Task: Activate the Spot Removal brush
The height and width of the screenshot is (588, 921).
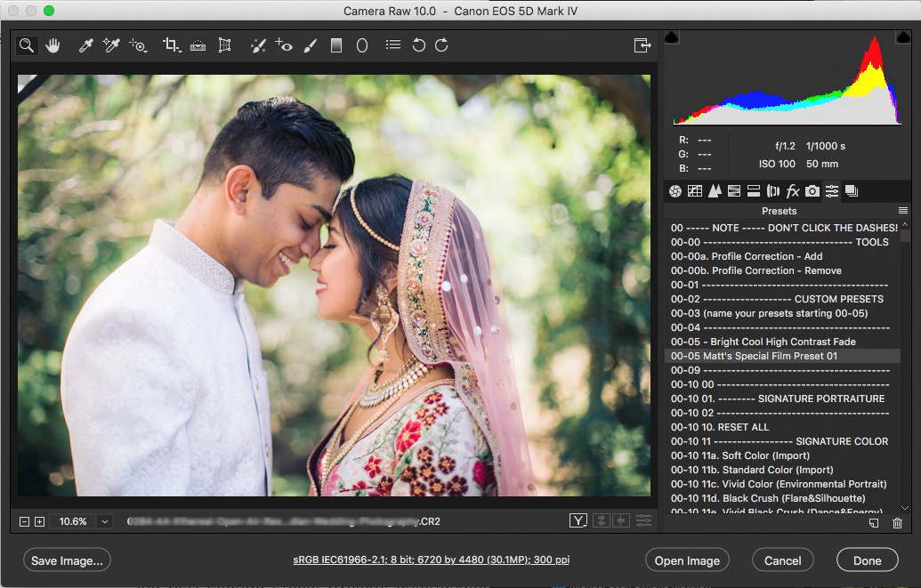Action: [x=257, y=45]
